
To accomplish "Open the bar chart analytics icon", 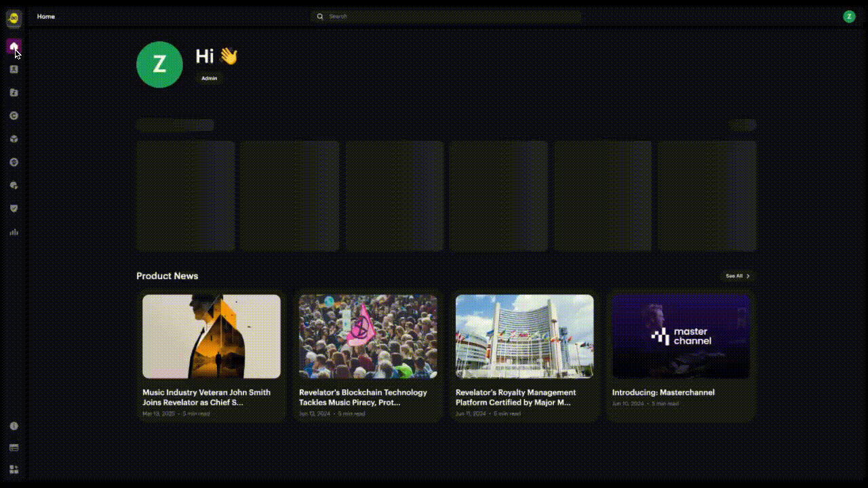I will click(14, 232).
